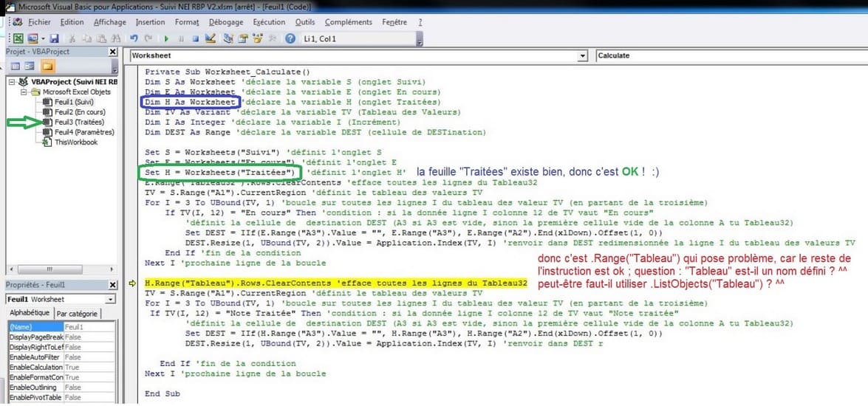Click the Undo arrow icon
Viewport: 868px width, 406px height.
[x=133, y=38]
